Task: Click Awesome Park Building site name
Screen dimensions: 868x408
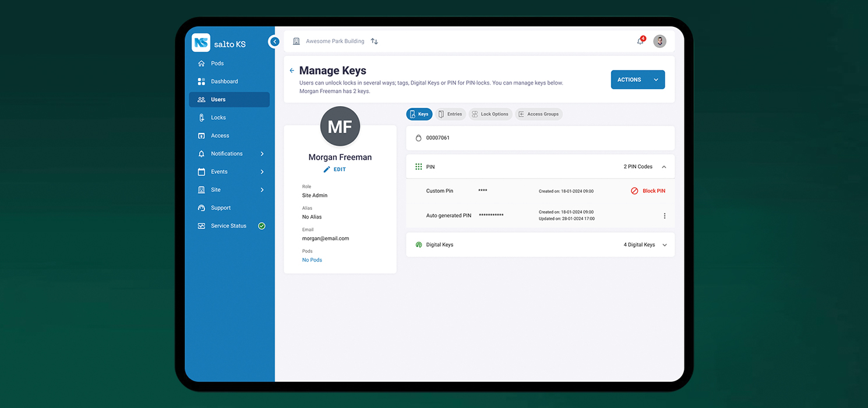Action: click(x=335, y=41)
